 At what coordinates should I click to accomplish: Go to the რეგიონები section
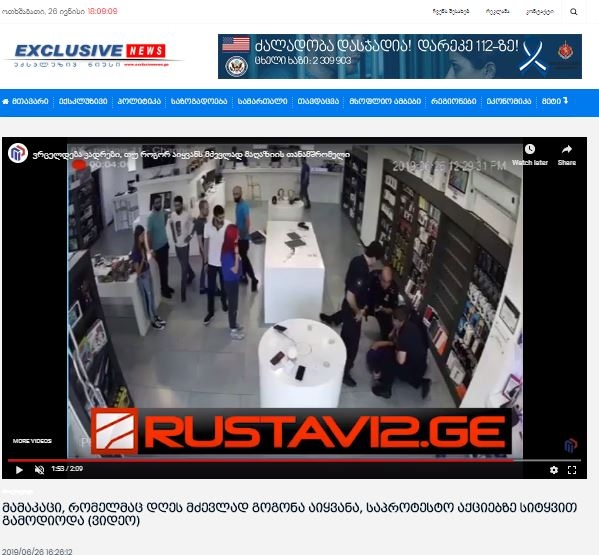[x=453, y=102]
